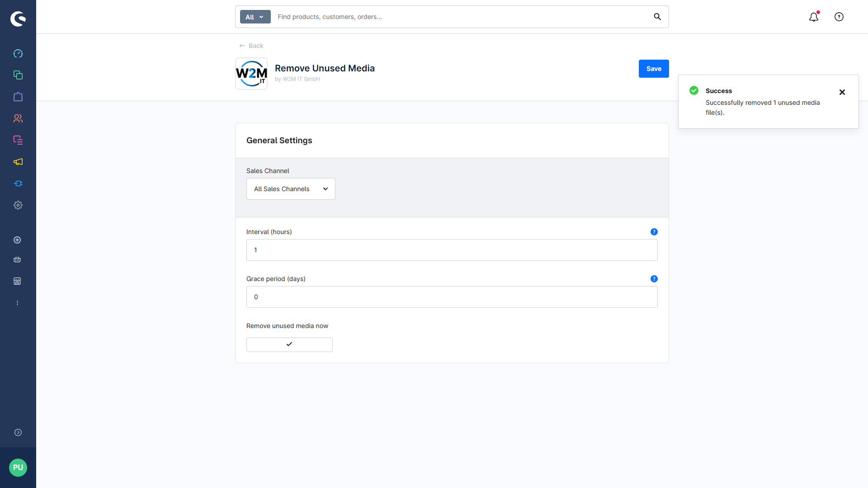Click the 'Successfully removed 1 unused media' message
The image size is (868, 488).
pos(763,108)
